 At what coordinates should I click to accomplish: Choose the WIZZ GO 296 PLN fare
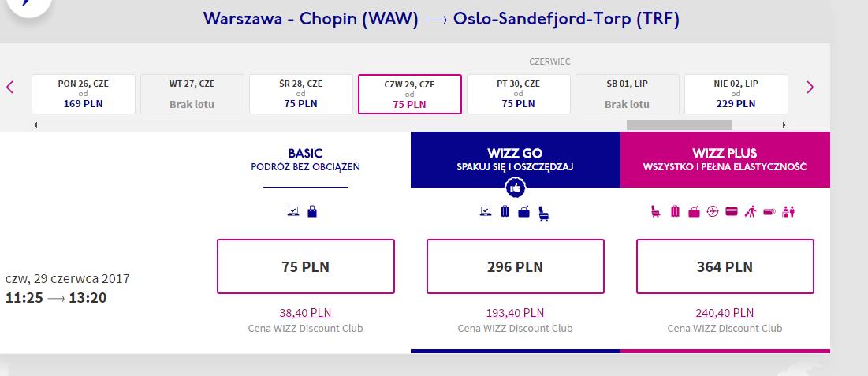tap(516, 266)
